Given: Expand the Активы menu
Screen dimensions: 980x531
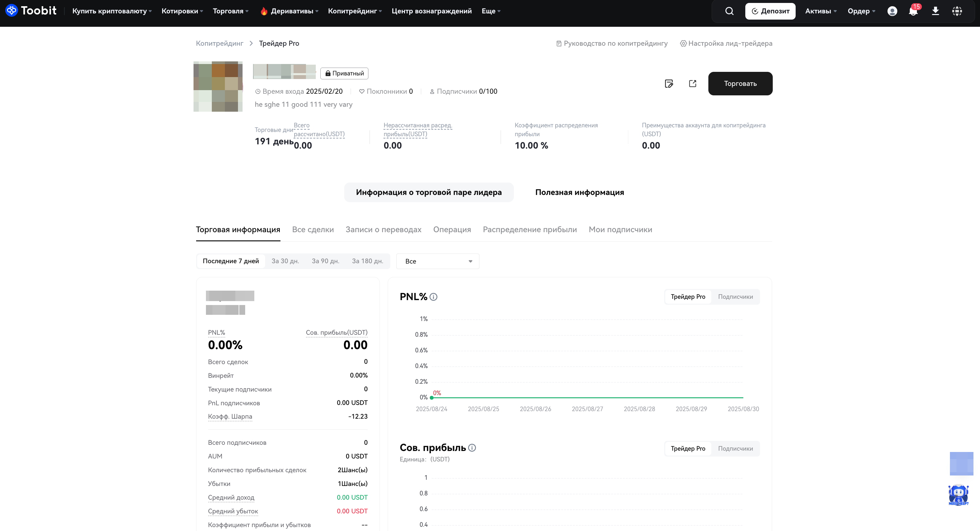Looking at the screenshot, I should click(820, 11).
